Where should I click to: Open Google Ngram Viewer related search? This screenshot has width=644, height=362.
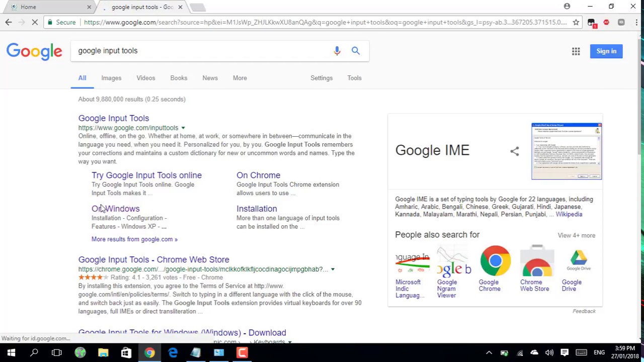click(x=454, y=272)
